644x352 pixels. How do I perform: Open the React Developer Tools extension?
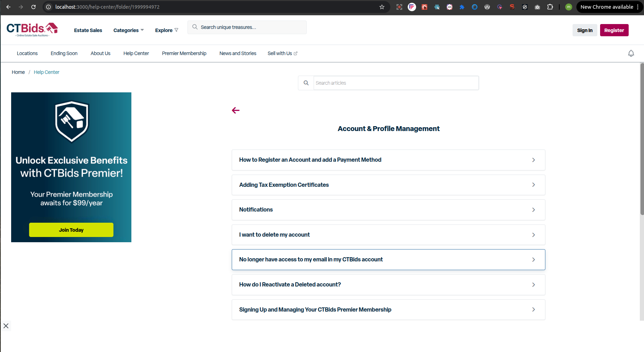pos(437,7)
